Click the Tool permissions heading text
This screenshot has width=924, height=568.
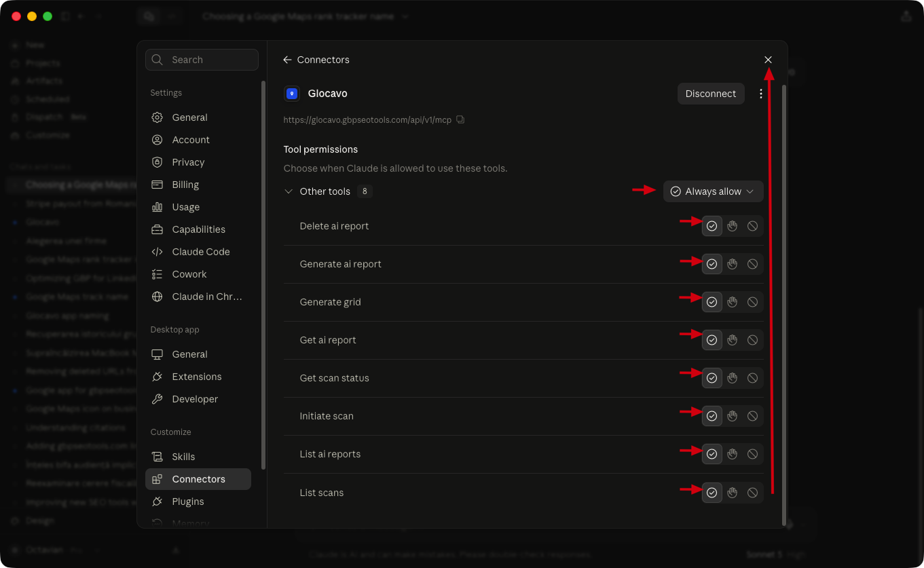coord(320,149)
